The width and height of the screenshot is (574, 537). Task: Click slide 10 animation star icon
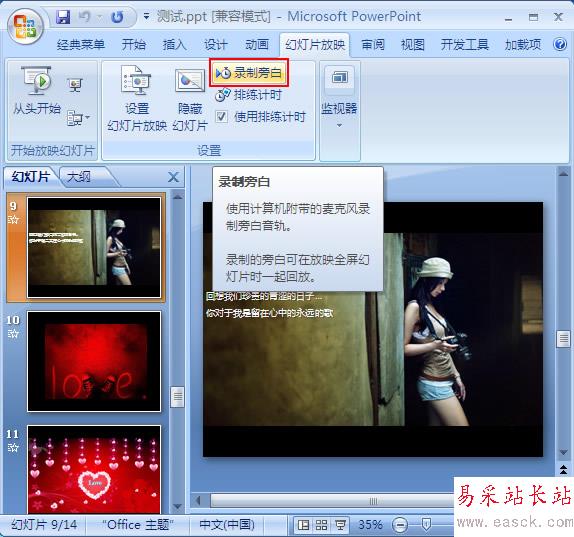tap(13, 333)
